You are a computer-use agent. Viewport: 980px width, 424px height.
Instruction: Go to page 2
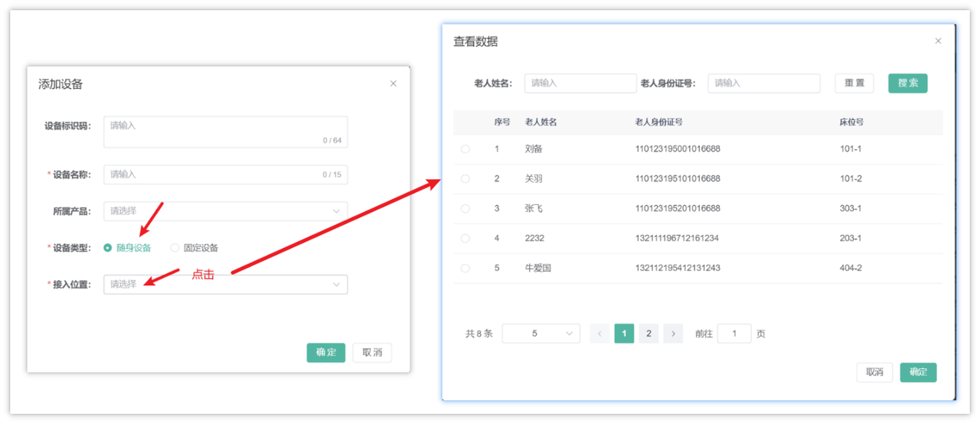[648, 334]
